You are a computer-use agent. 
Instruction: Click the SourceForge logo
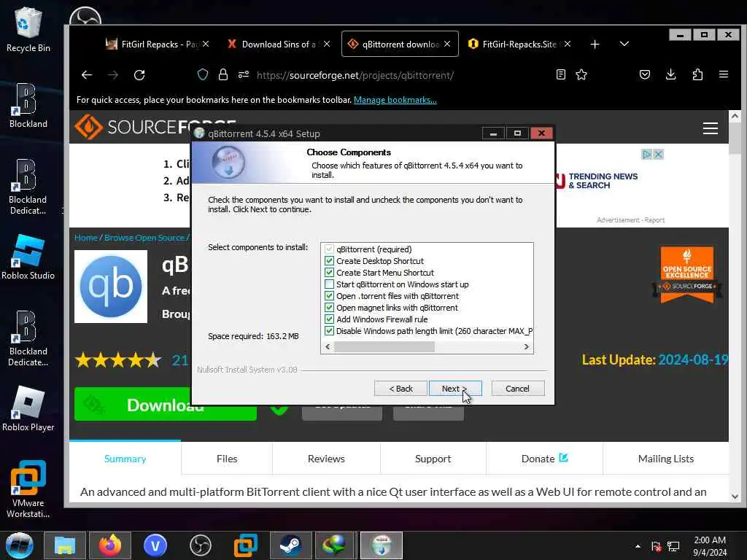[155, 127]
